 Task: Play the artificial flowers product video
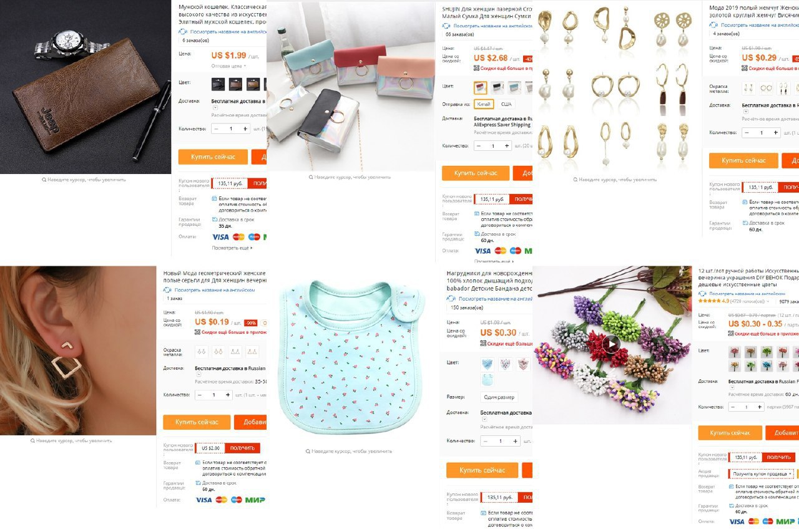click(x=611, y=344)
